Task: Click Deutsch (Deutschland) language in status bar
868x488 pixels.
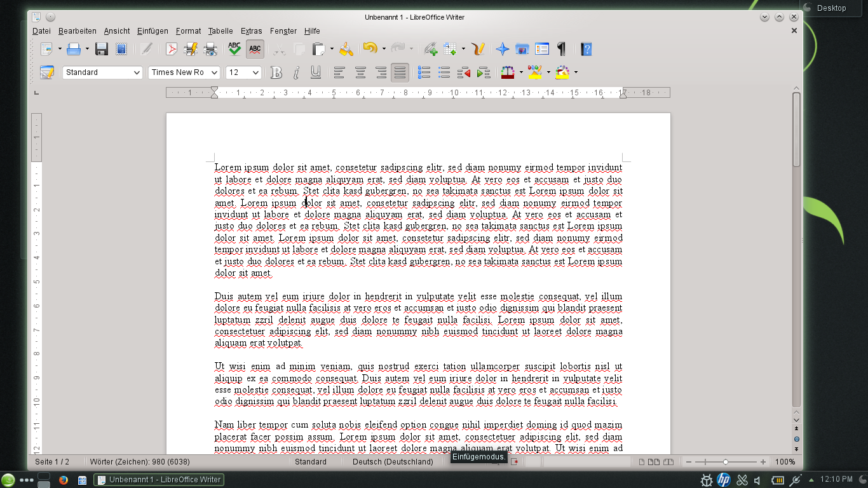Action: click(393, 462)
